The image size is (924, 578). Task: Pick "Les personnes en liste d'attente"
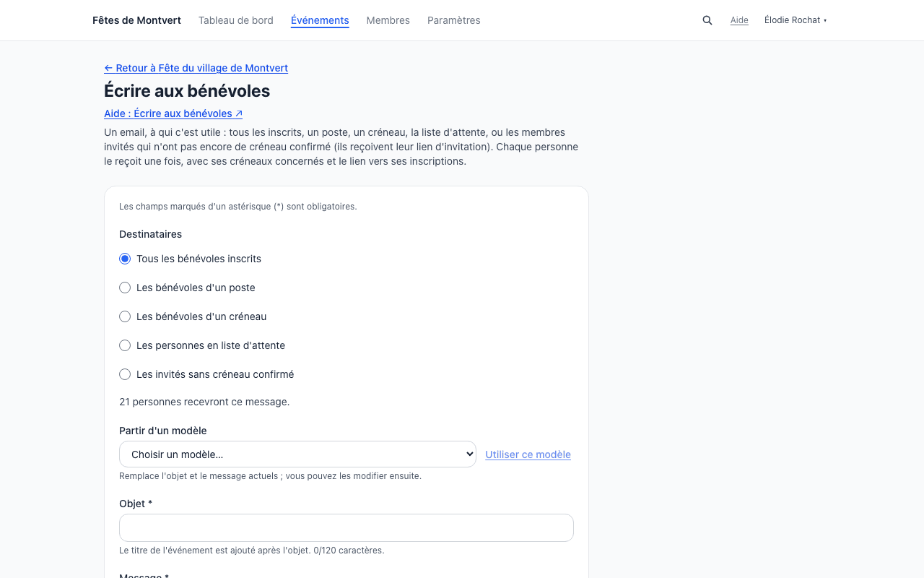coord(125,345)
